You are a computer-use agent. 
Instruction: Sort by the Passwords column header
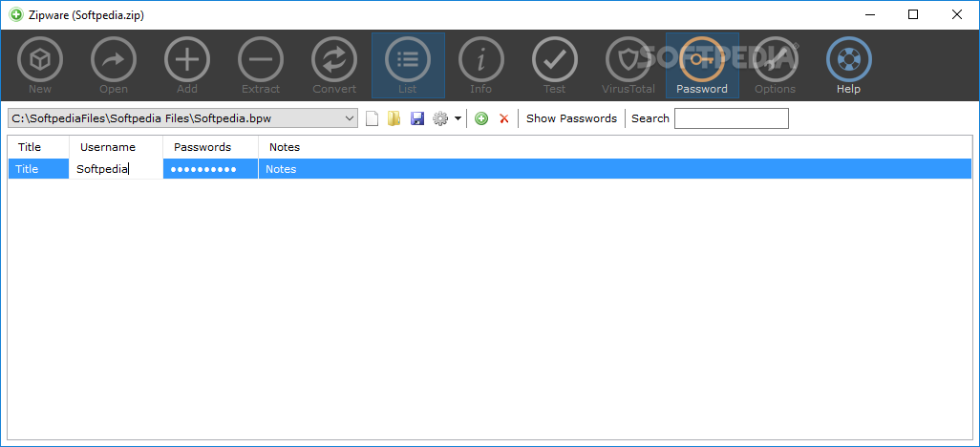[x=211, y=147]
